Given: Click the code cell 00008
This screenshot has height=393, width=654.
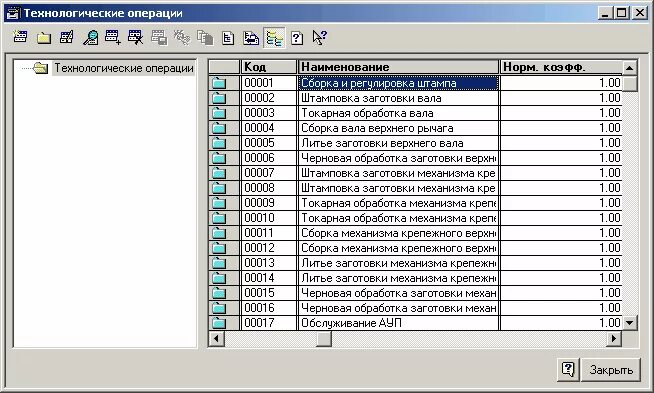Looking at the screenshot, I should (x=269, y=188).
